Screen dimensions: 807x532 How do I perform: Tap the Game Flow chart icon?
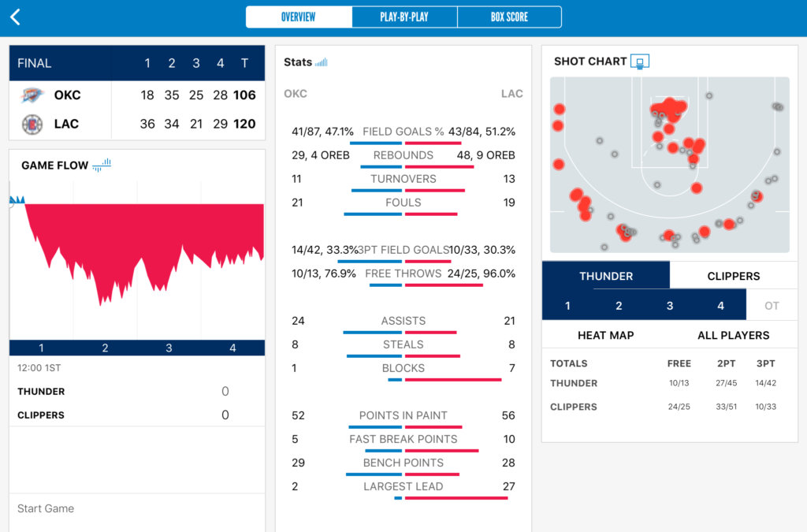coord(102,165)
